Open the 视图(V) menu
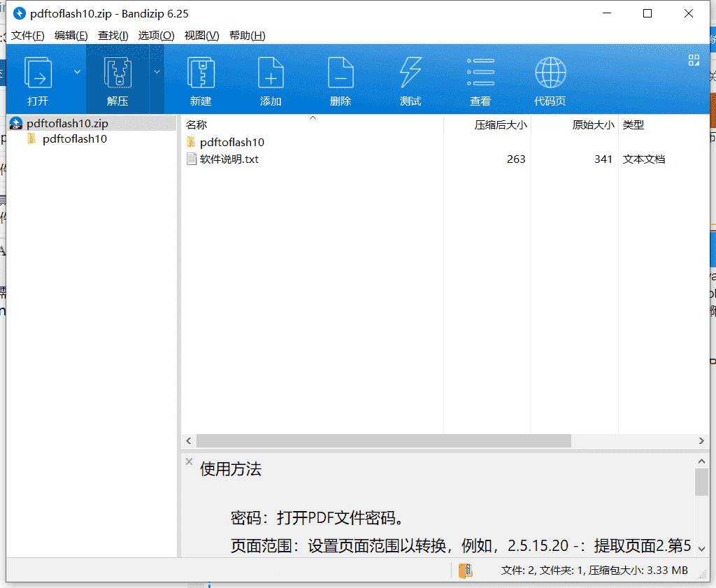This screenshot has height=588, width=716. pos(201,36)
